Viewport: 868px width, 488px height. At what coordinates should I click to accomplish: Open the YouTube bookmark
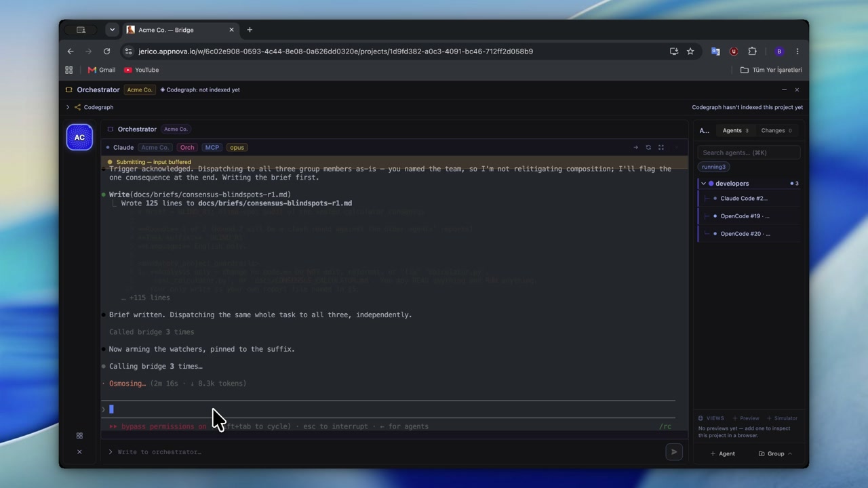coord(141,70)
